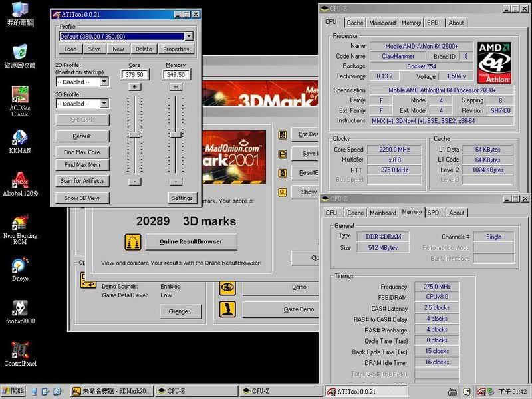The height and width of the screenshot is (399, 532).
Task: Open the My Computer (我的電腦) desktop icon
Action: tap(20, 13)
